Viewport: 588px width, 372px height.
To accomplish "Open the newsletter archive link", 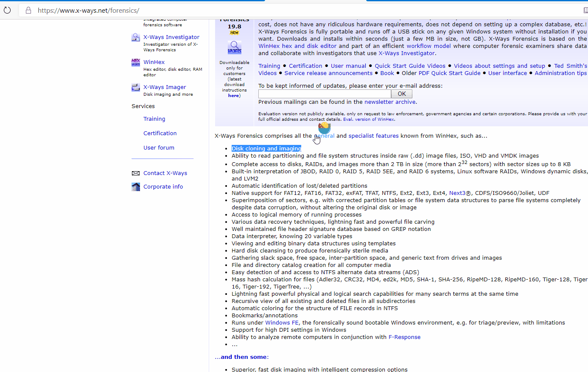I will click(x=390, y=102).
